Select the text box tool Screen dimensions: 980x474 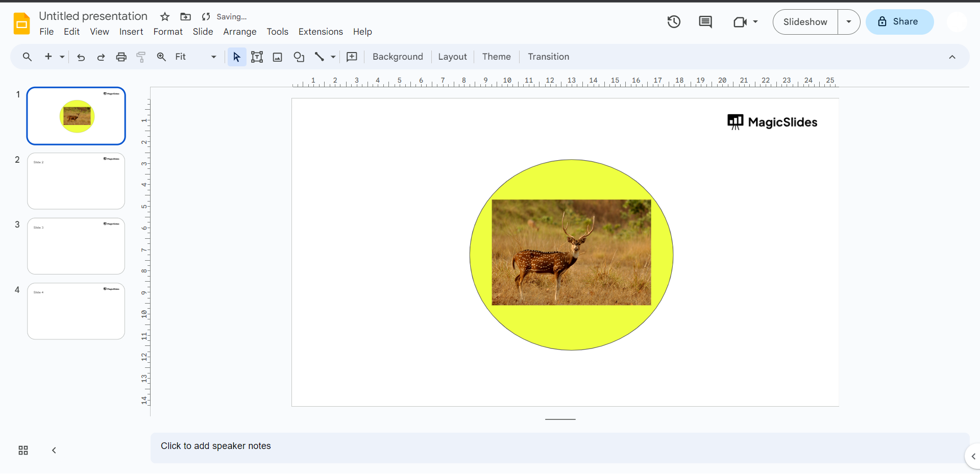[257, 57]
